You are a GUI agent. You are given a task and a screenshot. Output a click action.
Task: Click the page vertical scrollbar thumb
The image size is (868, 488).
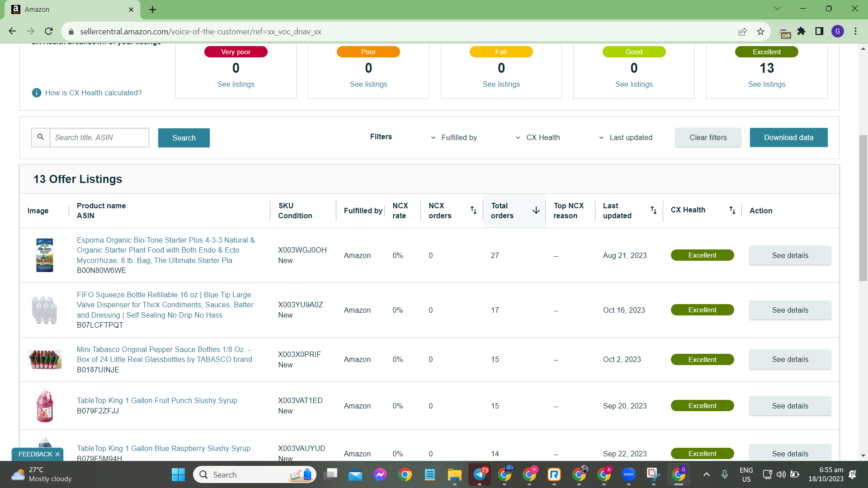(x=863, y=208)
